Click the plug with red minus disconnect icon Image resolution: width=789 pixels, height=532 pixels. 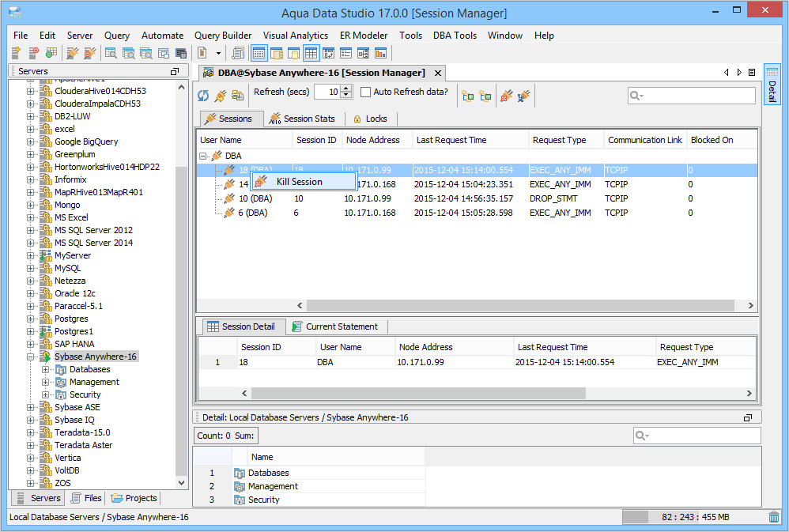[90, 53]
